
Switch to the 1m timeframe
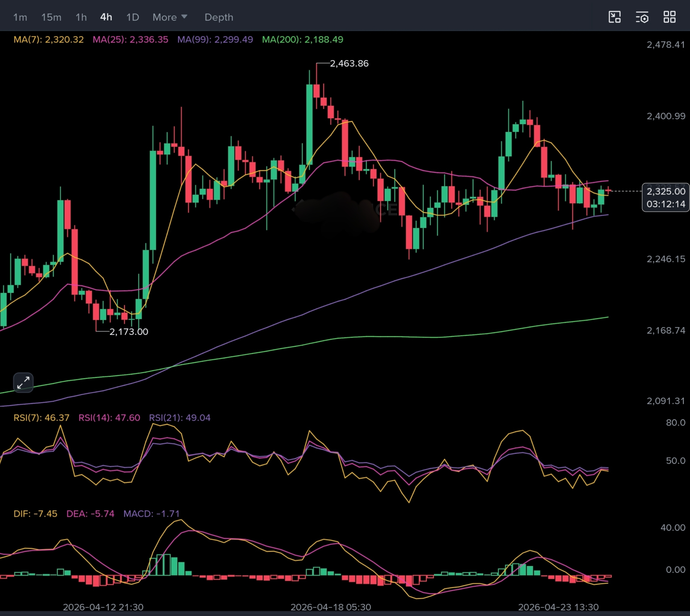[20, 17]
